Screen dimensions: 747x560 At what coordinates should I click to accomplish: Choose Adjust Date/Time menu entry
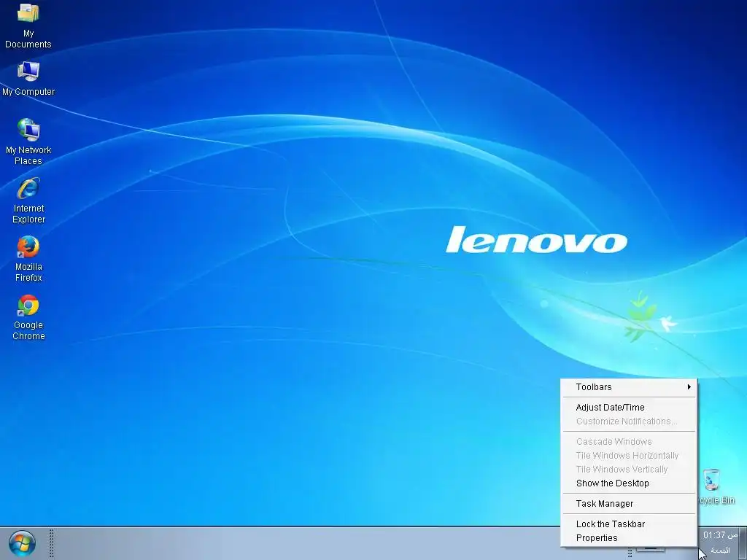tap(629, 407)
